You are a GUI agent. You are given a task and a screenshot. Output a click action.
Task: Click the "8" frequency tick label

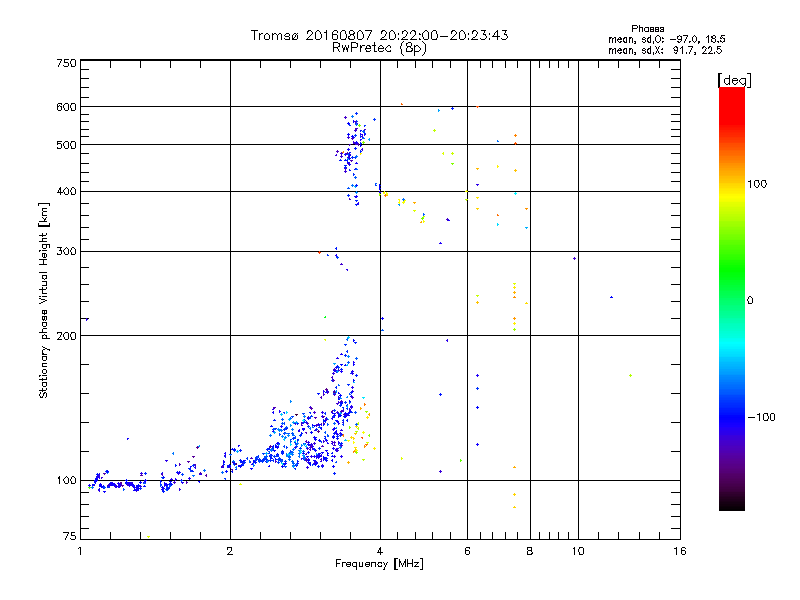coord(530,551)
